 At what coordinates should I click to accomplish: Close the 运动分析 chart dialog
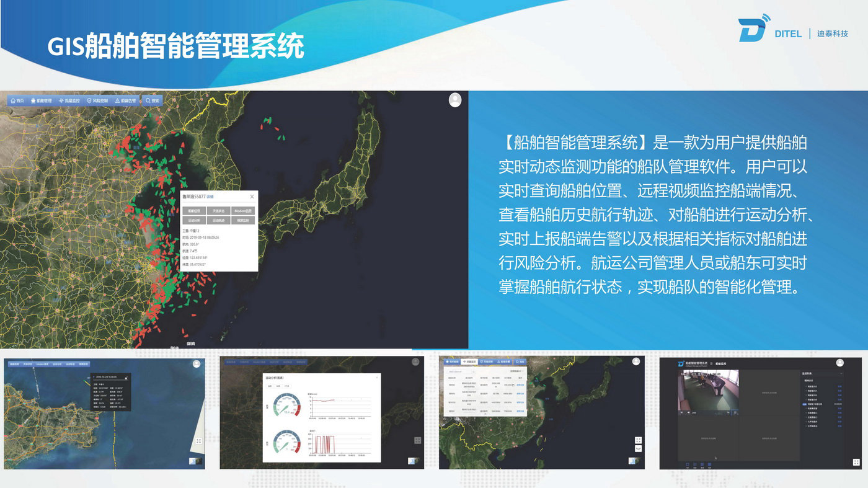pos(377,377)
